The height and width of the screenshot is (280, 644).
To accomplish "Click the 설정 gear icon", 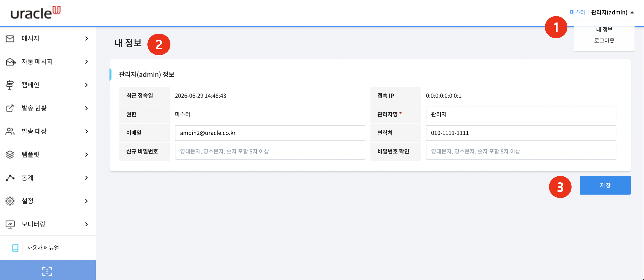I will pyautogui.click(x=10, y=201).
